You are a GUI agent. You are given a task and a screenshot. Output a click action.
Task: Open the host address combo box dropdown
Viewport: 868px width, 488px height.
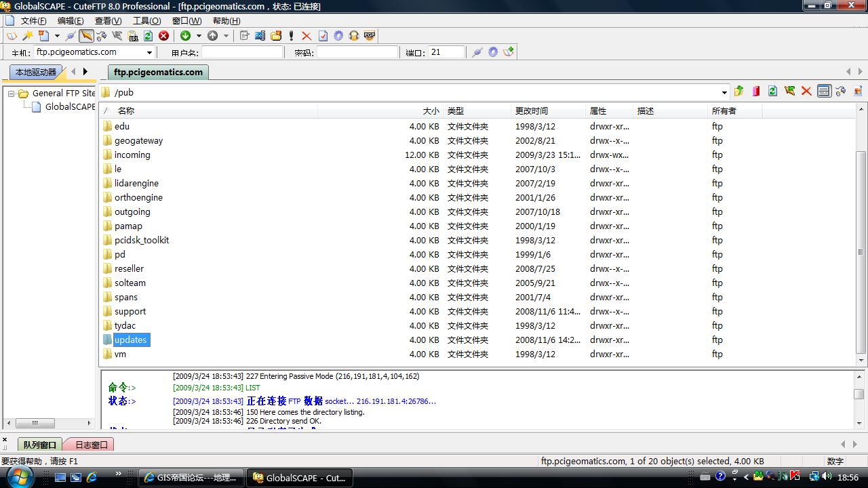[149, 52]
